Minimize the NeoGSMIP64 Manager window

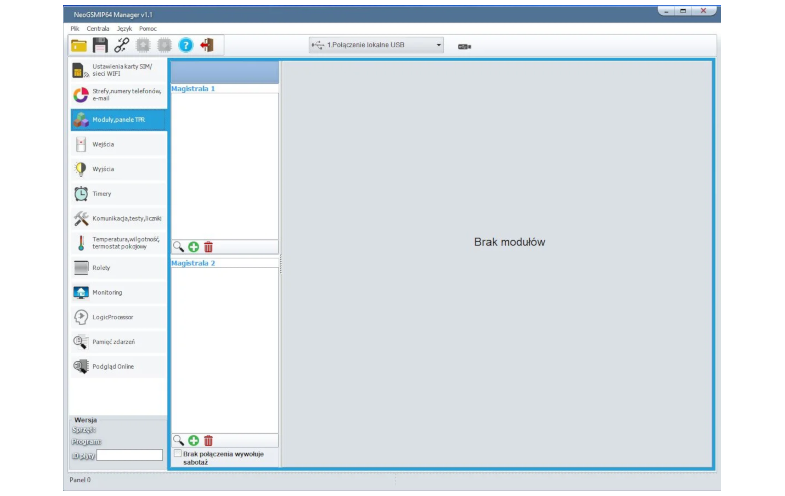coord(666,11)
